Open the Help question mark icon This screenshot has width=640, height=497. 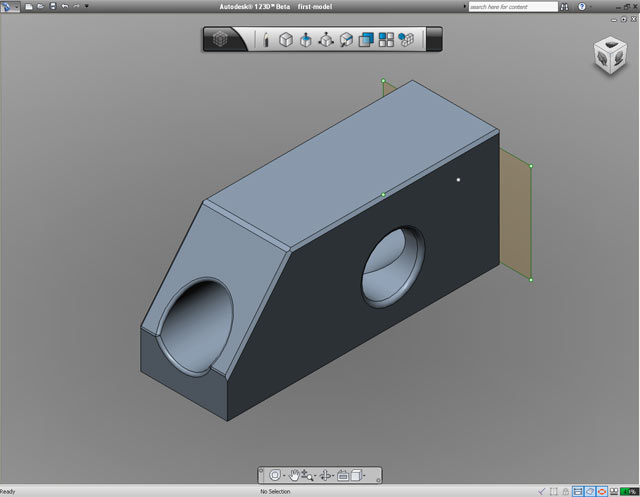coord(582,7)
